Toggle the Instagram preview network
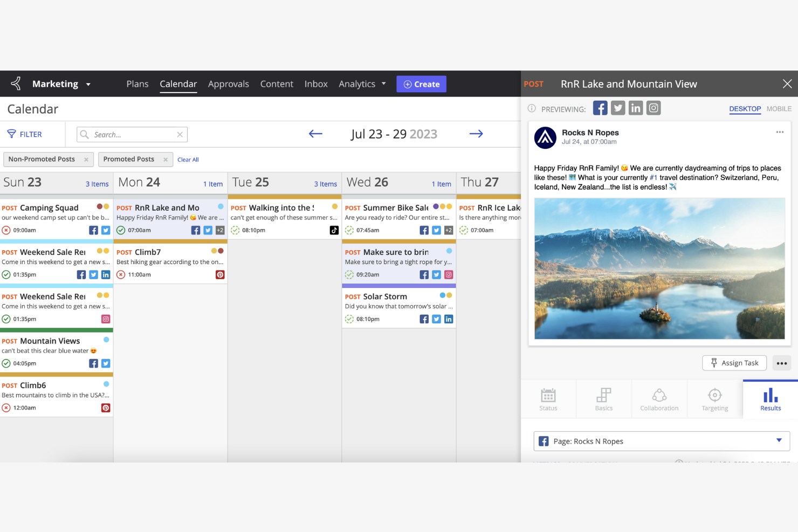 (653, 108)
